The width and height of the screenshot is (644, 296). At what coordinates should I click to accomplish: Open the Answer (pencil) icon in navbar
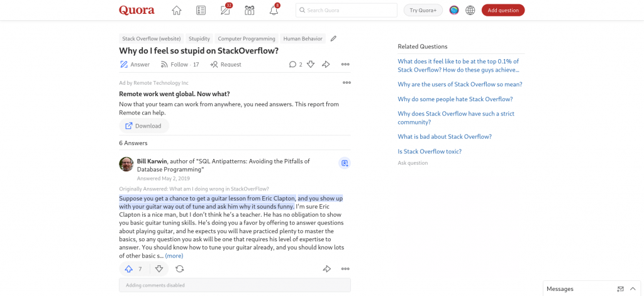coord(225,10)
